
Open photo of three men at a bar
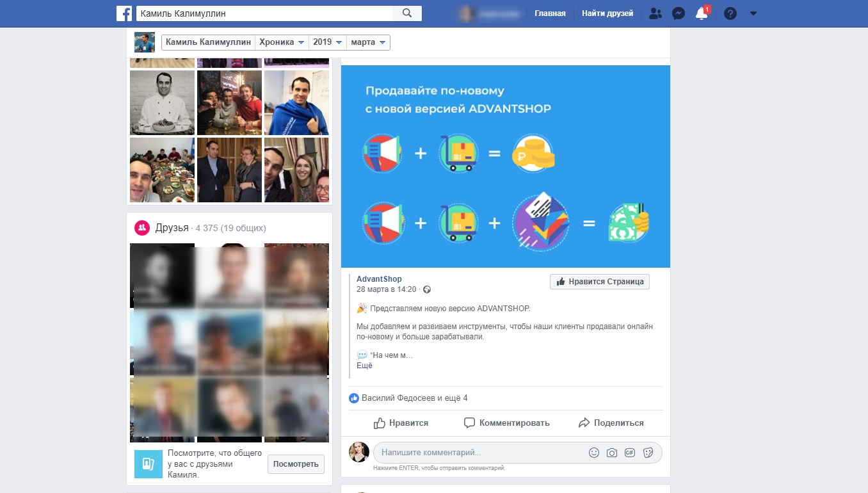tap(229, 102)
